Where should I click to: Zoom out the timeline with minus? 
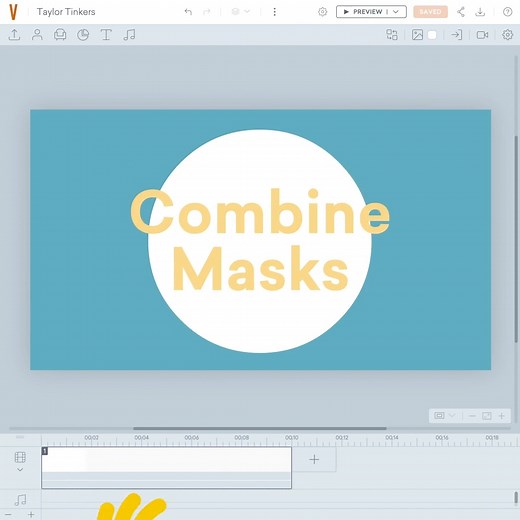click(8, 515)
